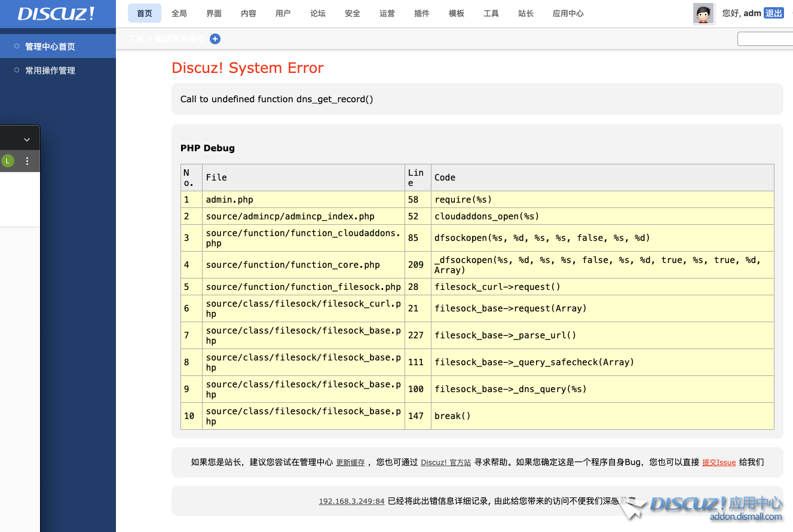Click the user avatar picture
Viewport: 793px width, 532px height.
tap(703, 13)
